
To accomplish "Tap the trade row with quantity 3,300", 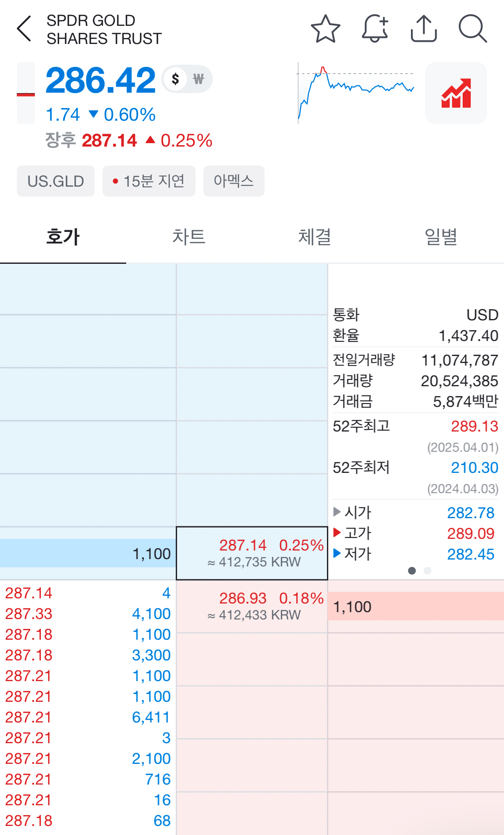I will click(88, 655).
